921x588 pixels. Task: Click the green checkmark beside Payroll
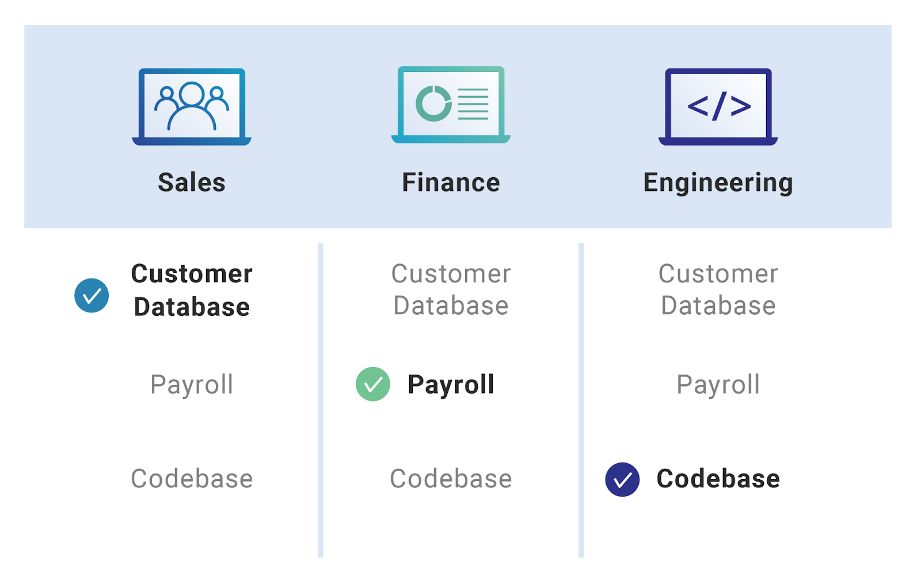373,384
